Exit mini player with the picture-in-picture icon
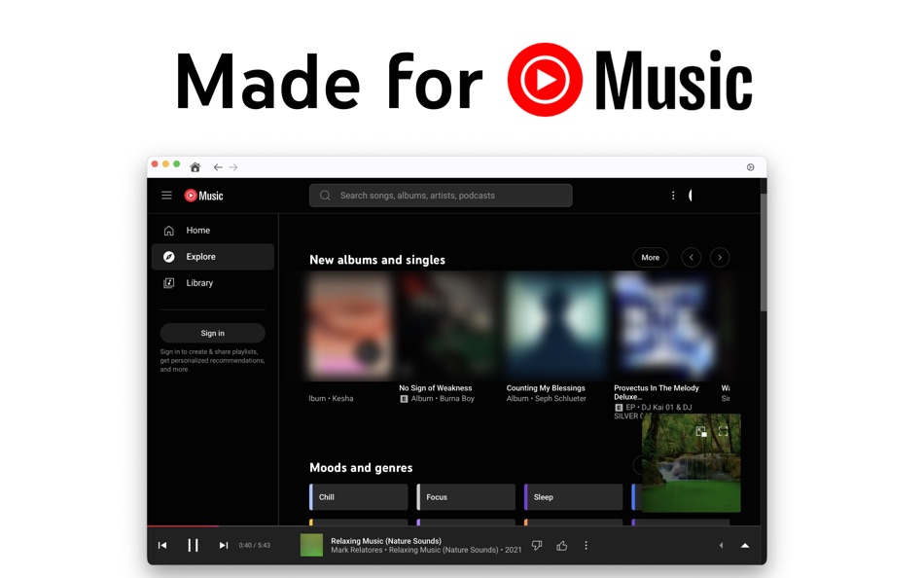 tap(701, 432)
